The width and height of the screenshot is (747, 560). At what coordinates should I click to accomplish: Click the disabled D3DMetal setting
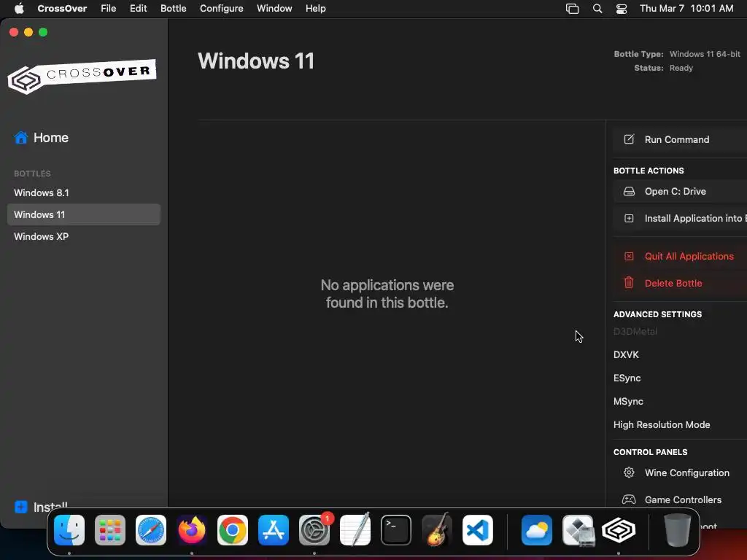(635, 332)
